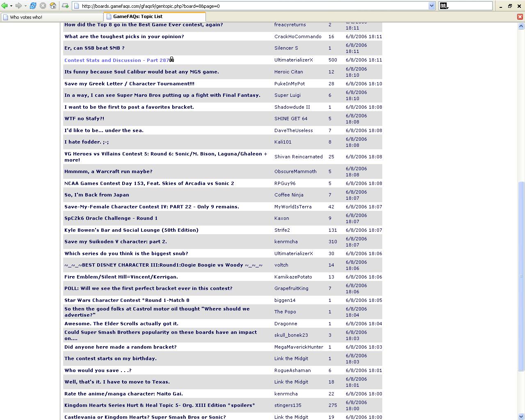Click author name 'SHINE GET 64'
The width and height of the screenshot is (525, 420).
click(x=291, y=119)
